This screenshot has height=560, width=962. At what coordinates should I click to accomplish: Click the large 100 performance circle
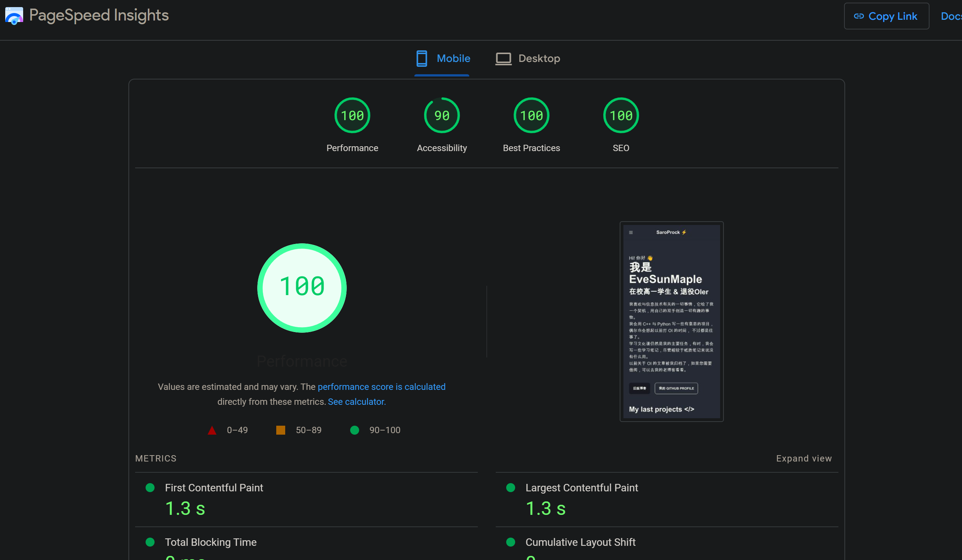click(302, 288)
